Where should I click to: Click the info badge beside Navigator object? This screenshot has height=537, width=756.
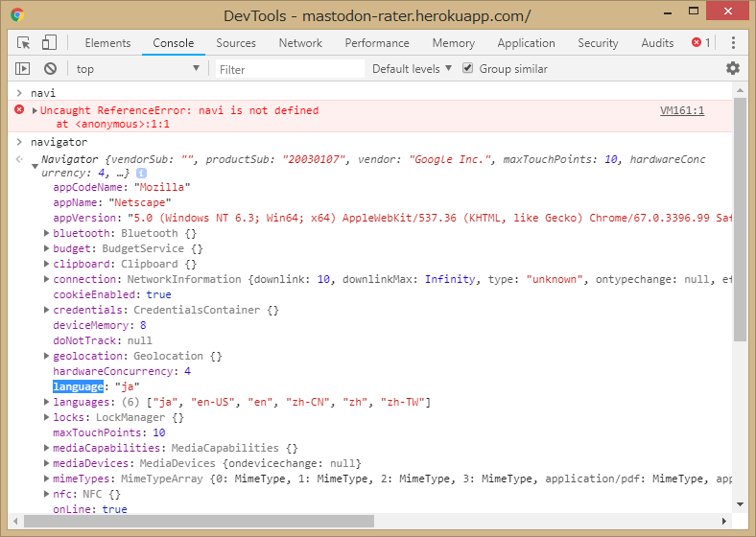pyautogui.click(x=141, y=173)
